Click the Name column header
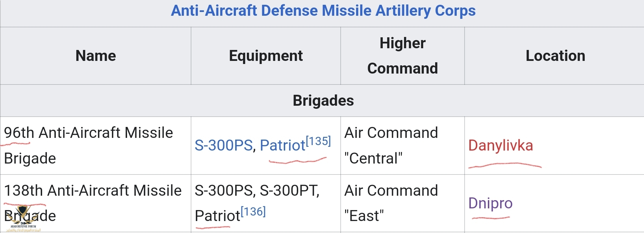The image size is (644, 233). [96, 56]
